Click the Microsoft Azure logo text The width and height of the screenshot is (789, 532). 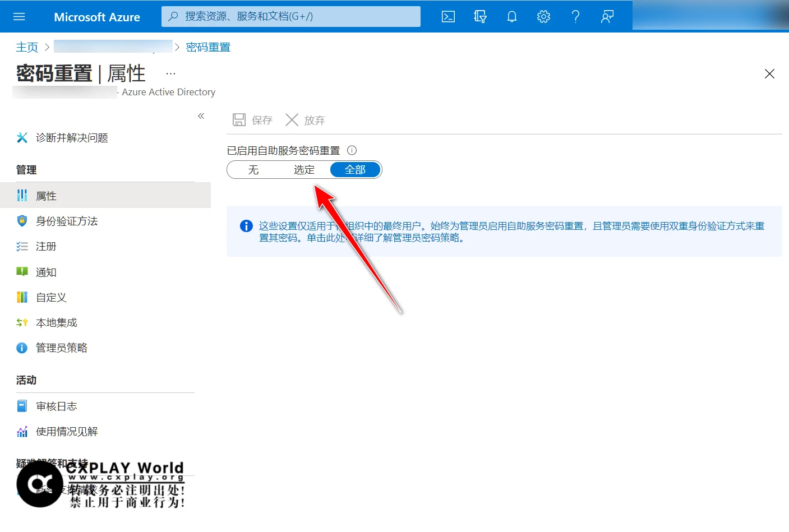click(x=97, y=17)
